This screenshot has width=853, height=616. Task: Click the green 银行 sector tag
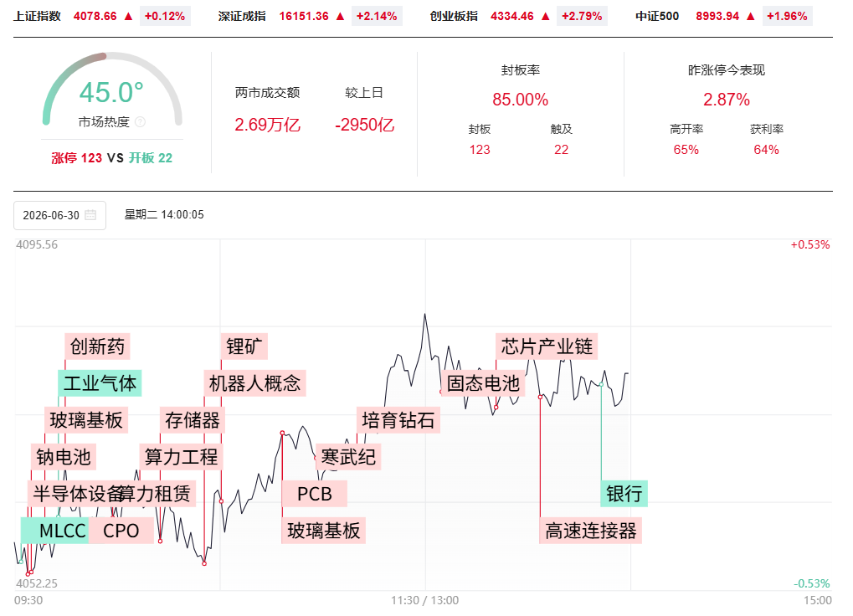(624, 494)
